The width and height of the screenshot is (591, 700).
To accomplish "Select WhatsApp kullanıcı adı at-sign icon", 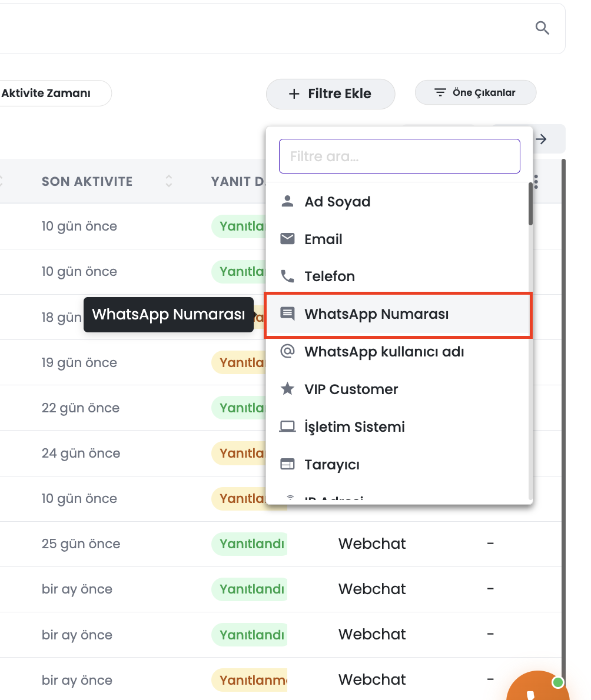I will pyautogui.click(x=287, y=351).
